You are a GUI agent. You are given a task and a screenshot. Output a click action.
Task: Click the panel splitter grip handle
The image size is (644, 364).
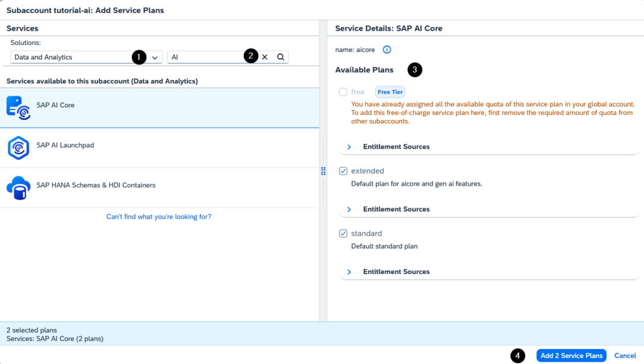coord(323,171)
